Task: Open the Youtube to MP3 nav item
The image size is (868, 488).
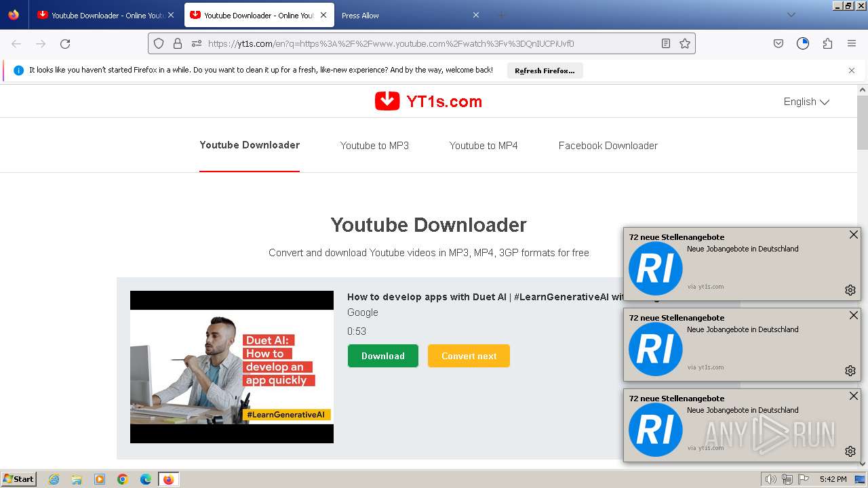Action: pyautogui.click(x=374, y=146)
